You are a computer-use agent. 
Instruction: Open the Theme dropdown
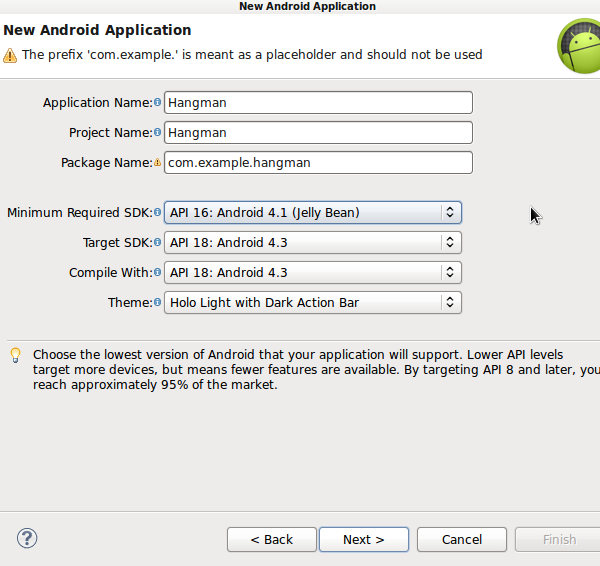coord(313,302)
